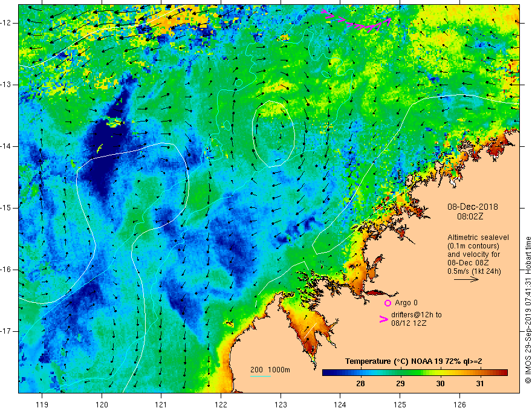
Task: Click the latitude axis label -12
Action: coord(7,23)
